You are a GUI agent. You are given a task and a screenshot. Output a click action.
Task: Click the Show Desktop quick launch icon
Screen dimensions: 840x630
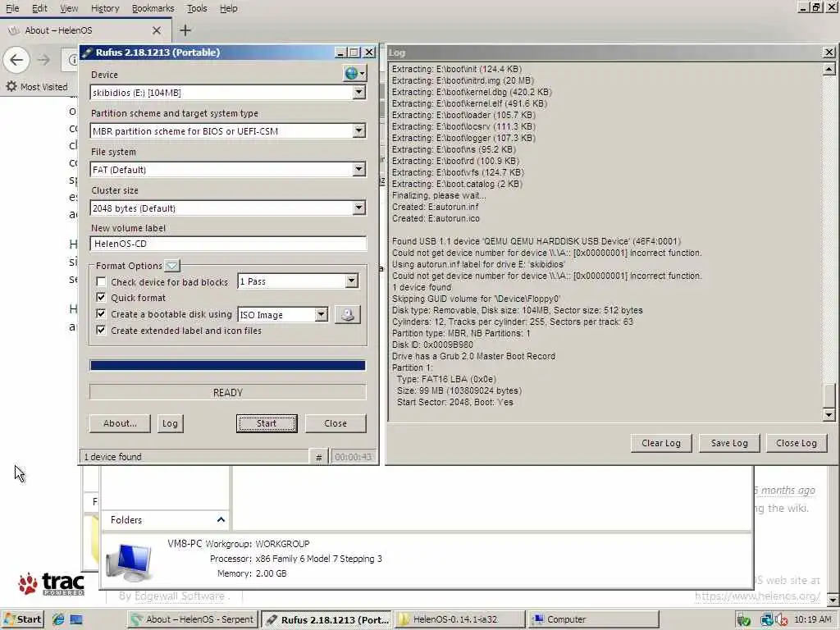pyautogui.click(x=76, y=619)
